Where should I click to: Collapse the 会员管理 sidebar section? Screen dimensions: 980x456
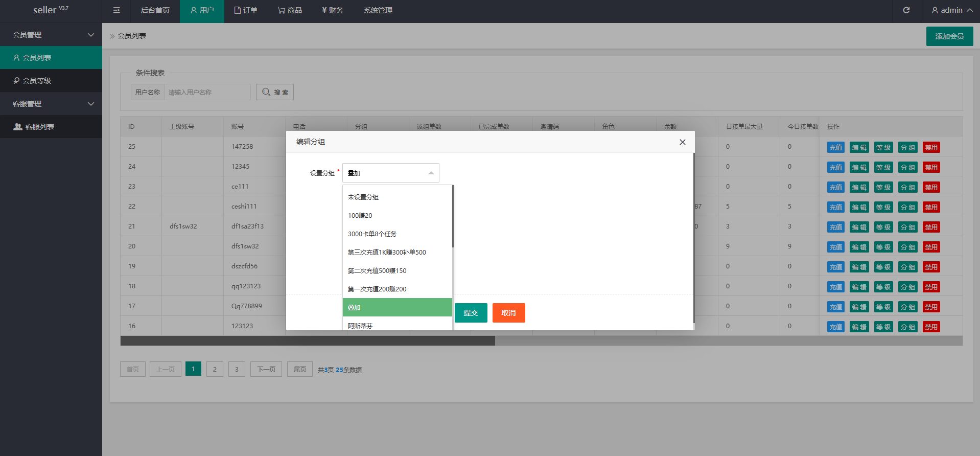coord(51,35)
